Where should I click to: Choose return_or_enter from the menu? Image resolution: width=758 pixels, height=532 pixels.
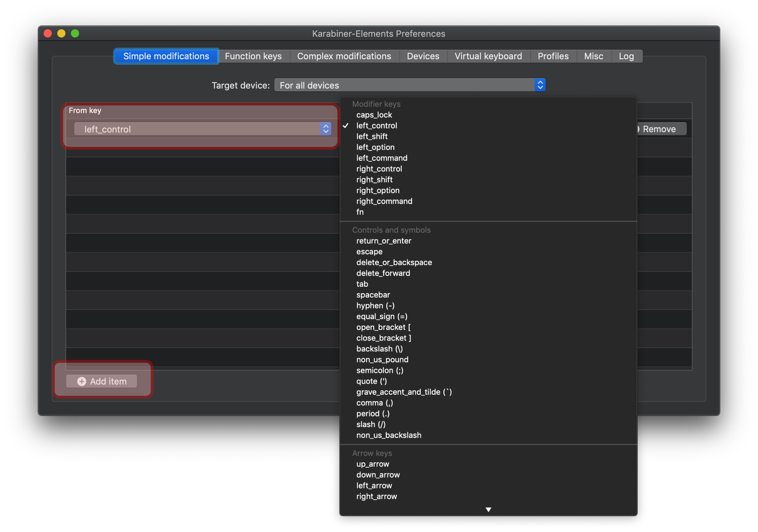coord(488,241)
